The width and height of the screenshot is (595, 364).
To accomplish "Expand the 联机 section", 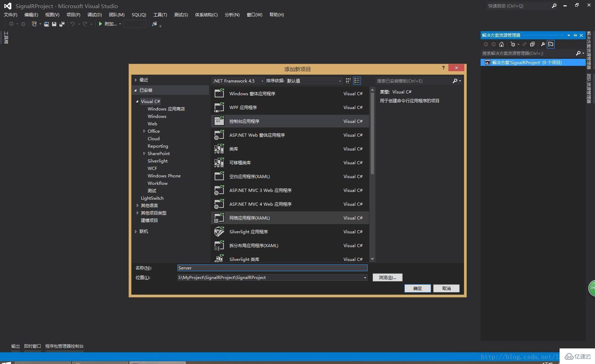I will pos(136,232).
